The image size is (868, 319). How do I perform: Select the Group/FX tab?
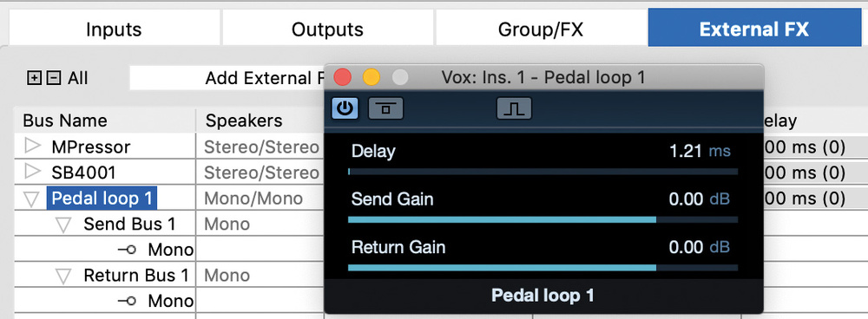point(540,29)
